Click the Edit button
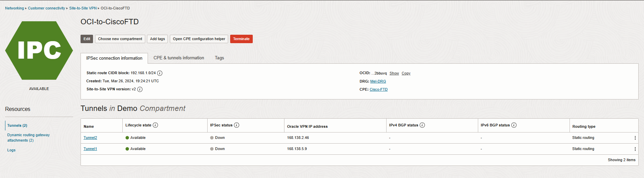This screenshot has width=644, height=178. (87, 39)
